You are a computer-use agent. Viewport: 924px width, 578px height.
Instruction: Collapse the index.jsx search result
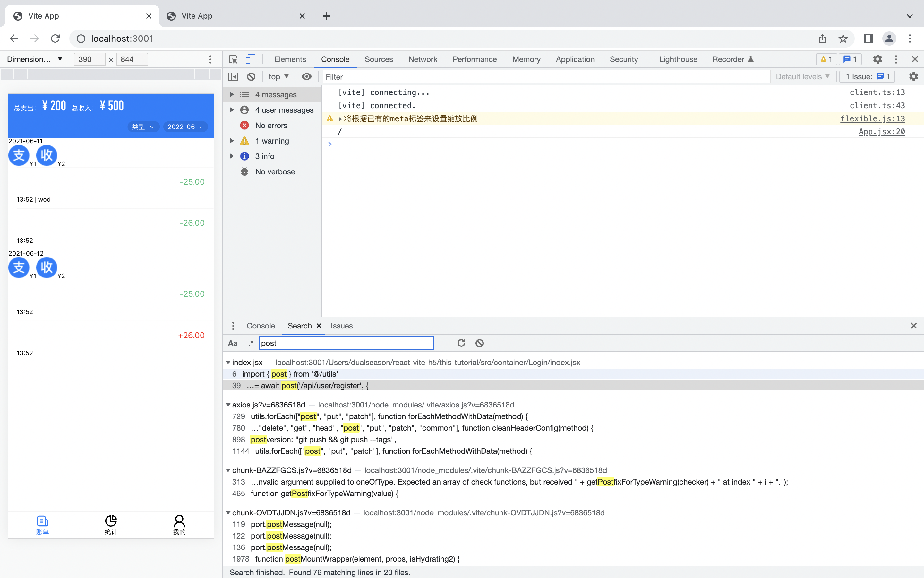[x=228, y=363]
